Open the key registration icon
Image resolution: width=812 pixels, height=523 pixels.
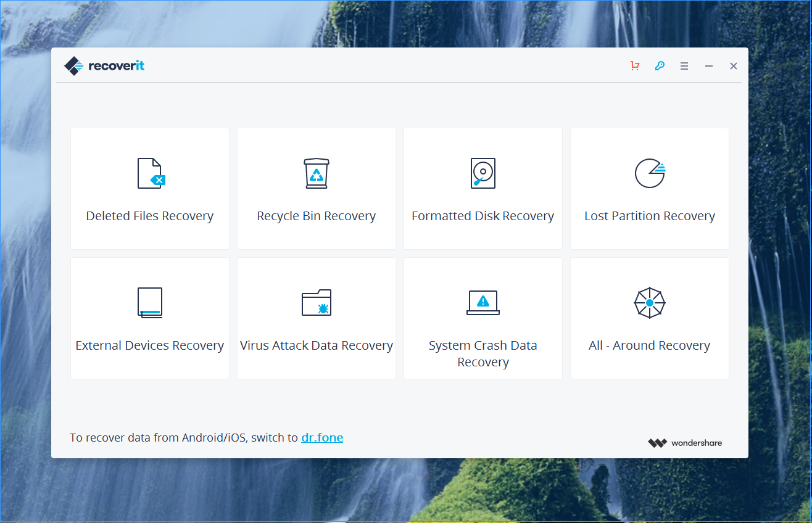[660, 66]
